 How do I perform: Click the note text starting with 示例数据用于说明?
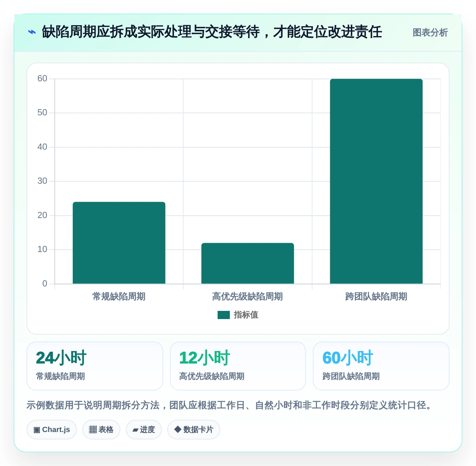click(230, 405)
